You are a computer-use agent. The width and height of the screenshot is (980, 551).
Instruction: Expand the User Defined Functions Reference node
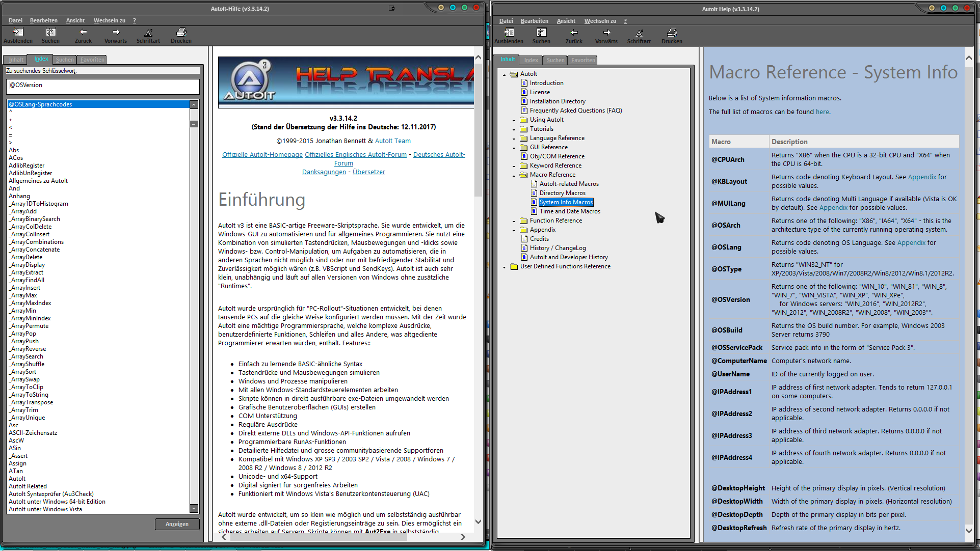504,267
